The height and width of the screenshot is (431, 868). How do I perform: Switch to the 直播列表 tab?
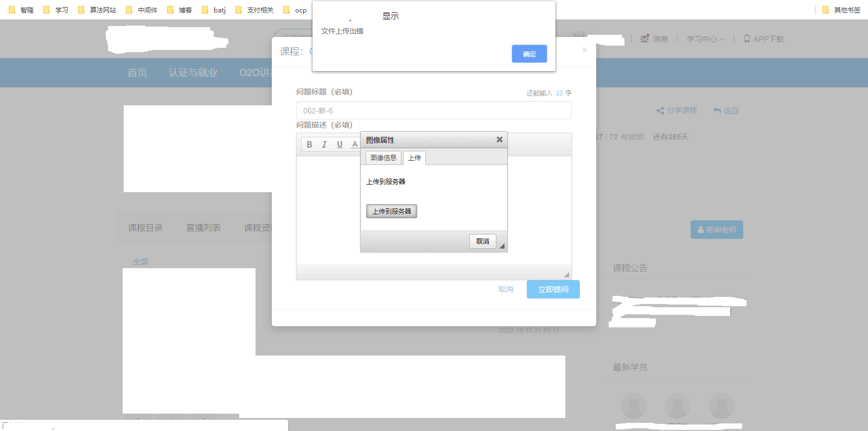tap(203, 227)
